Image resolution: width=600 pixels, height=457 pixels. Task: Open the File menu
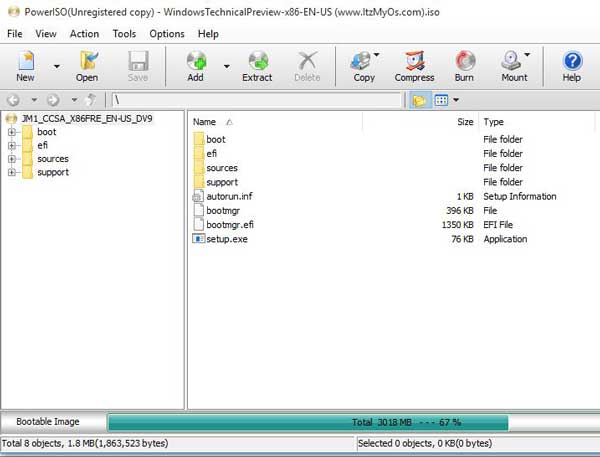coord(15,34)
